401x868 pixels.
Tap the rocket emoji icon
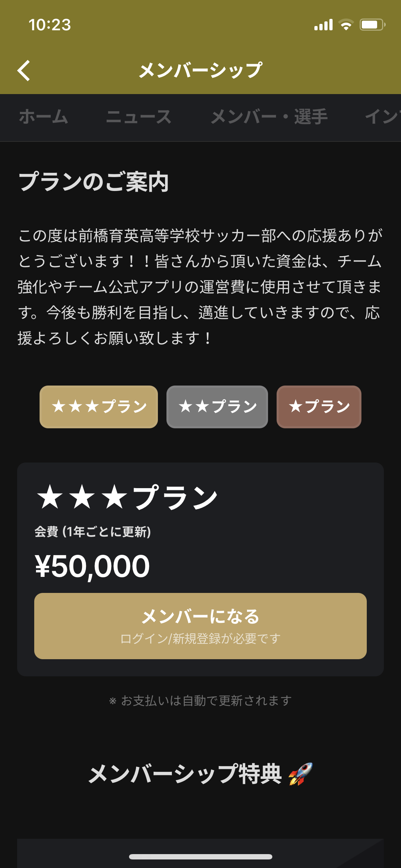point(301,774)
